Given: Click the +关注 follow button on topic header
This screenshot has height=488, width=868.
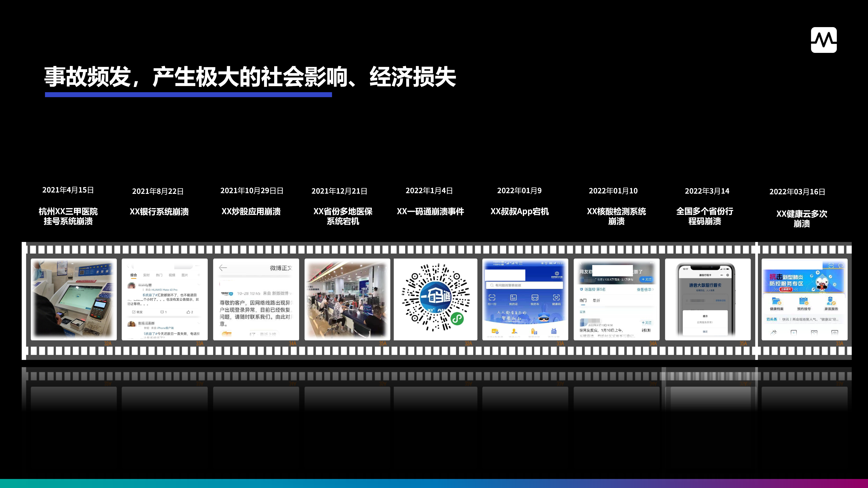Looking at the screenshot, I should (x=646, y=279).
